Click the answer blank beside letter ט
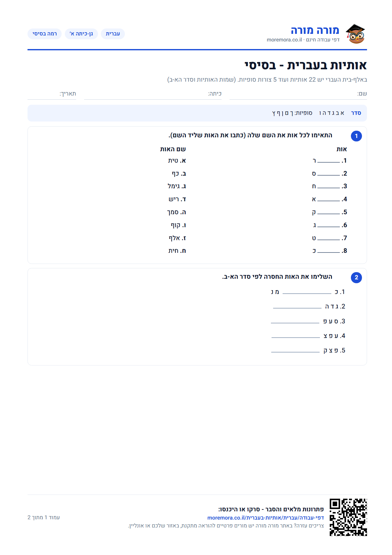This screenshot has height=555, width=392. [x=328, y=239]
